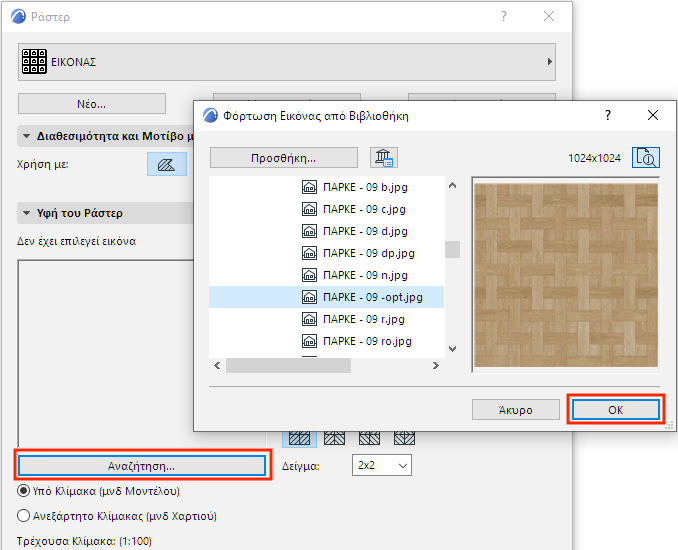Image resolution: width=678 pixels, height=550 pixels.
Task: Click the horizontal scrollbar thumb in file list
Action: point(288,366)
